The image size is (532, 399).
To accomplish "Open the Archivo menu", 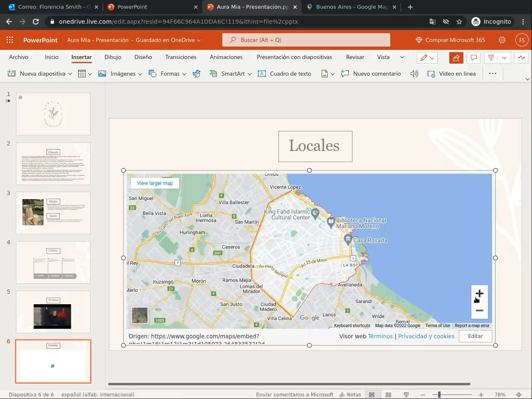I will tap(19, 57).
